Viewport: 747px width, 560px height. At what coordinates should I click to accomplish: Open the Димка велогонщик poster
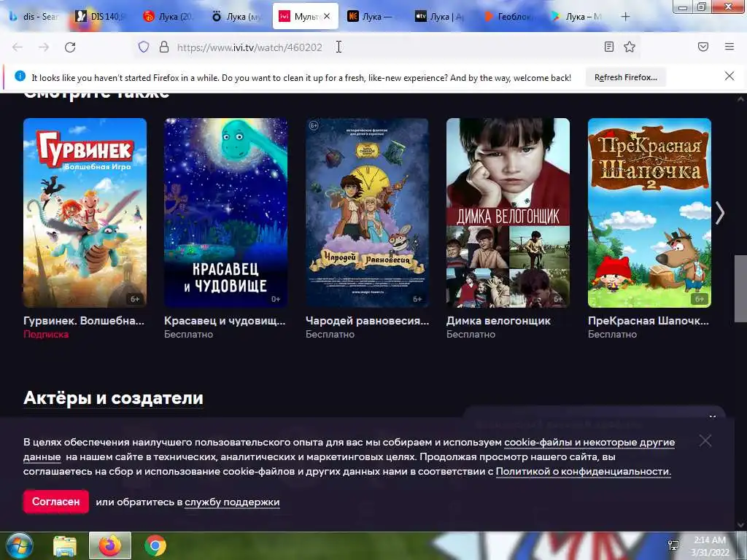pos(508,212)
